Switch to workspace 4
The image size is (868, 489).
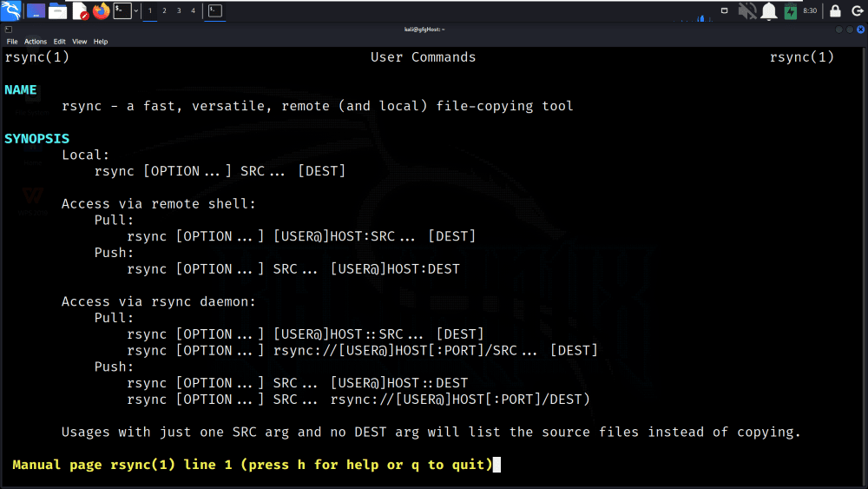click(194, 10)
